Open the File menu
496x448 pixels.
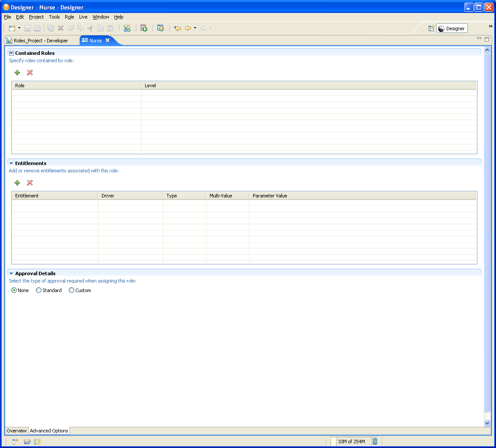tap(7, 17)
